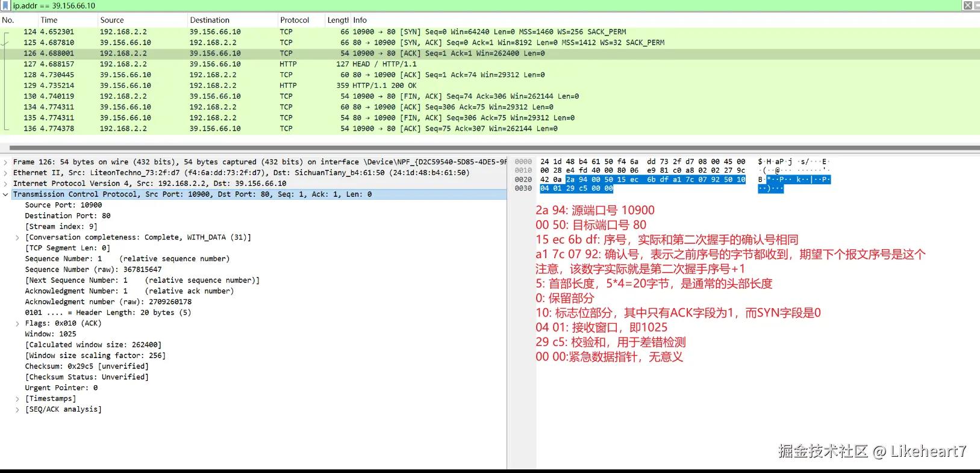Select the [Calculated window size: 262400] line
The width and height of the screenshot is (980, 473).
(x=93, y=345)
